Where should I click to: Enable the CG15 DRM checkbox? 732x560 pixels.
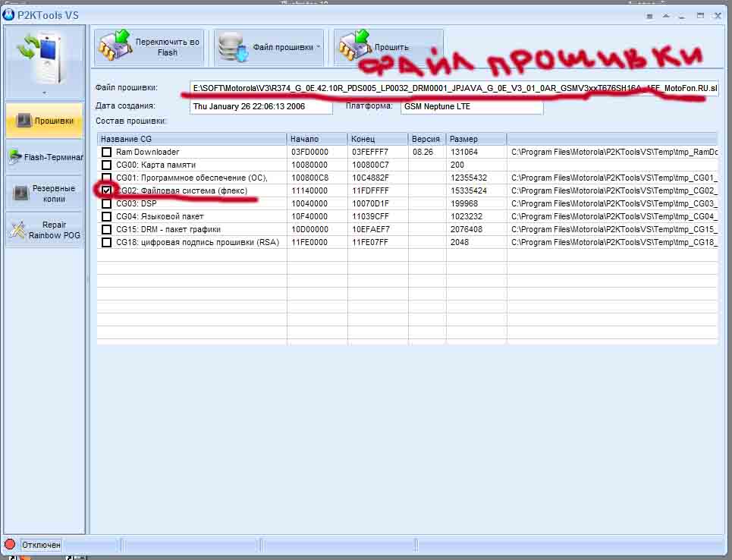click(106, 229)
